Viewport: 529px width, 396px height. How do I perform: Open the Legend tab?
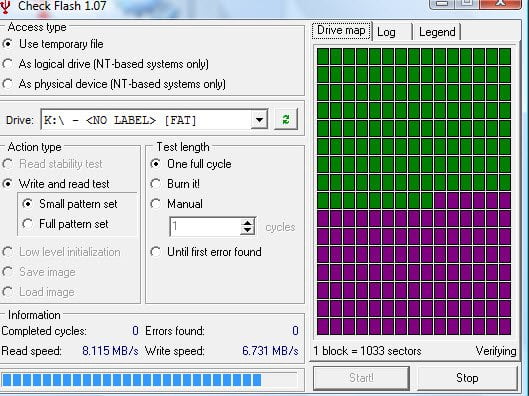pyautogui.click(x=437, y=32)
